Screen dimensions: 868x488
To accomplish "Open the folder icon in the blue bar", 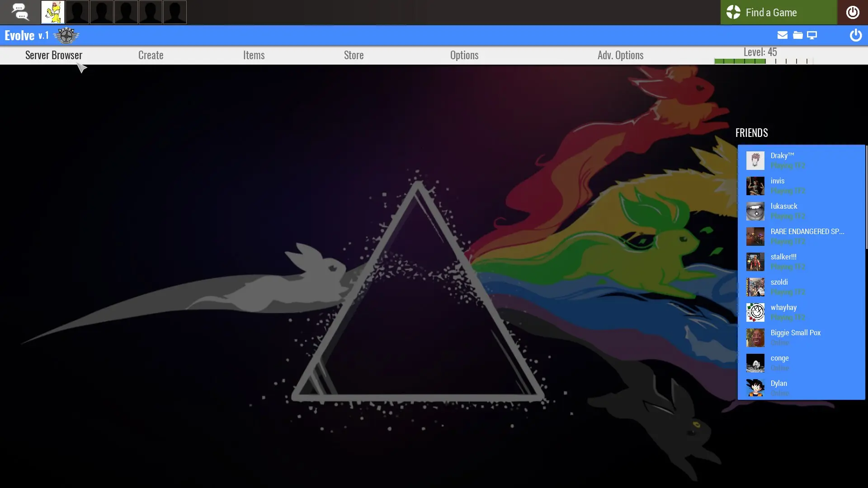I will coord(797,35).
